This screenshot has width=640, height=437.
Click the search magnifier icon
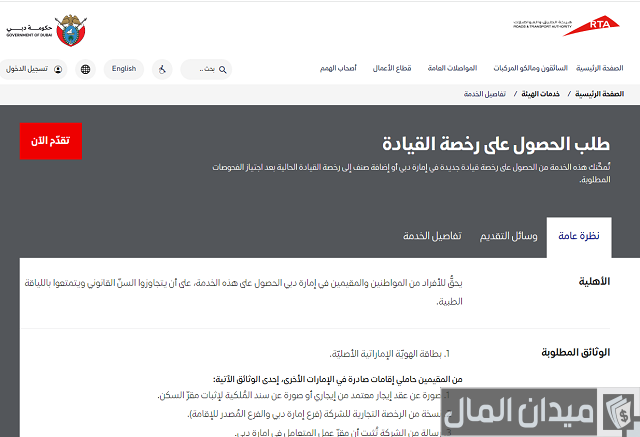tap(222, 69)
